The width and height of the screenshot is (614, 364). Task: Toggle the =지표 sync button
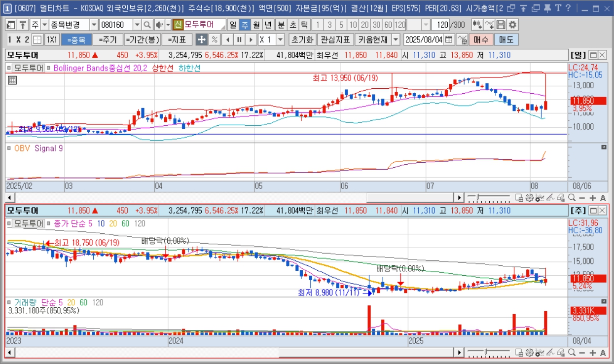tap(177, 39)
